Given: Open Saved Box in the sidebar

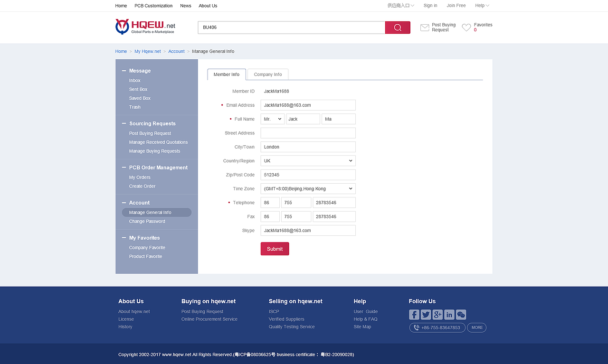Looking at the screenshot, I should (x=140, y=98).
